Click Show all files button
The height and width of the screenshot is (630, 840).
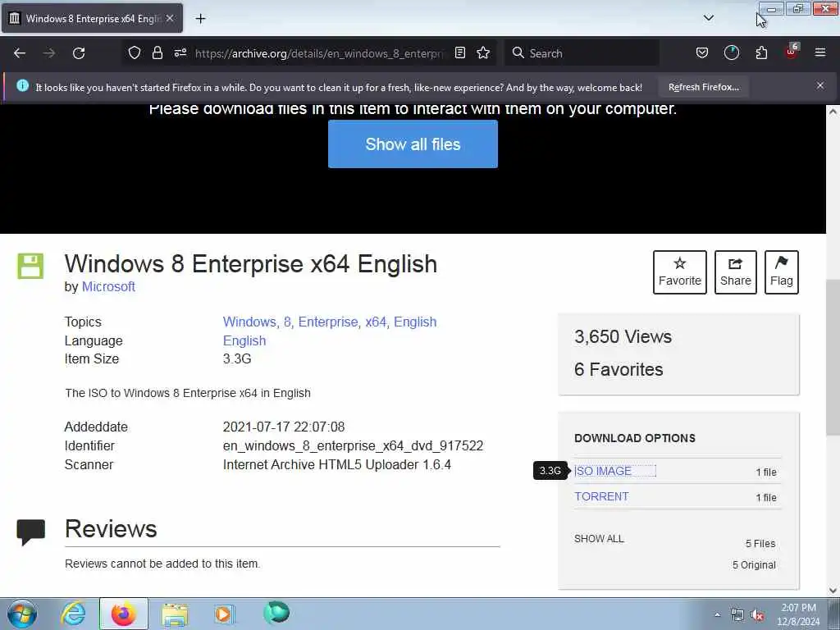pos(413,144)
